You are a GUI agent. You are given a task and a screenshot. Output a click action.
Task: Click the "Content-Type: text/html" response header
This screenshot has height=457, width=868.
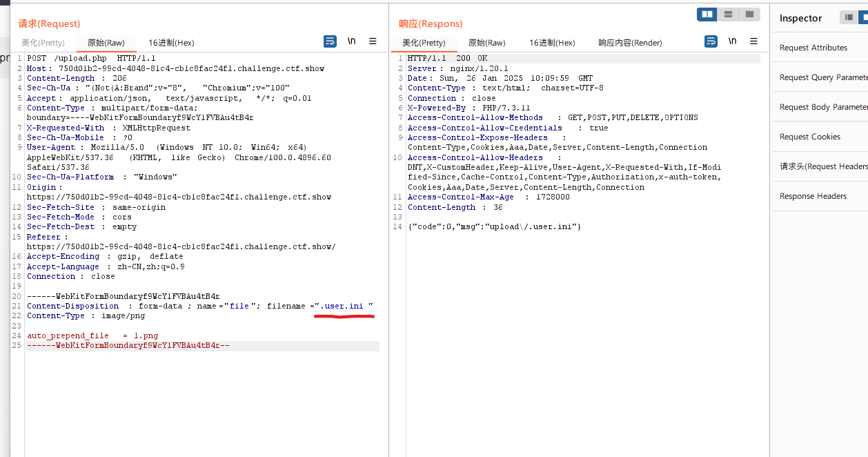(505, 88)
